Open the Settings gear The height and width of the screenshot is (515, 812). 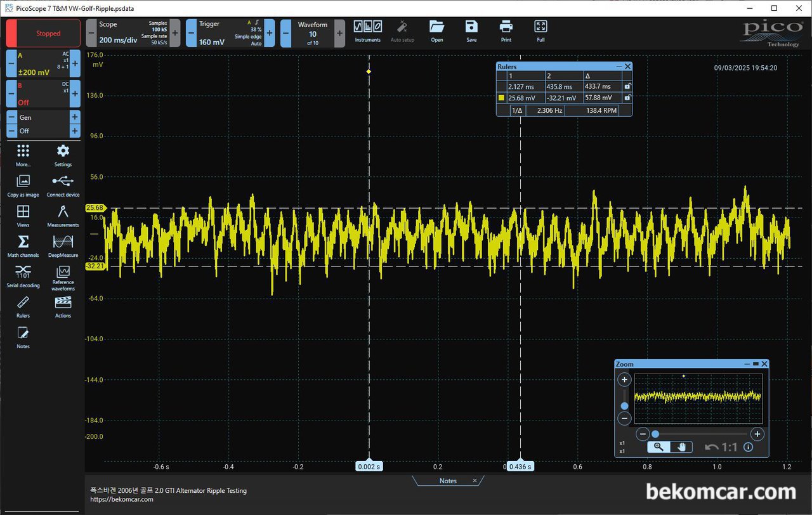63,155
